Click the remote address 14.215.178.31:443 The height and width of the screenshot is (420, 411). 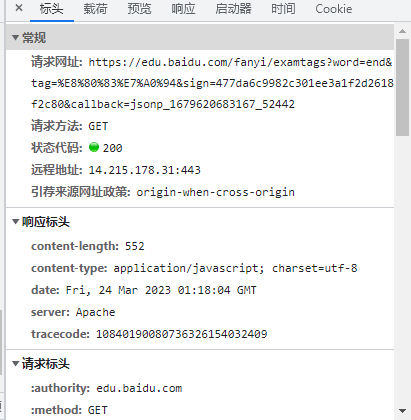point(145,170)
